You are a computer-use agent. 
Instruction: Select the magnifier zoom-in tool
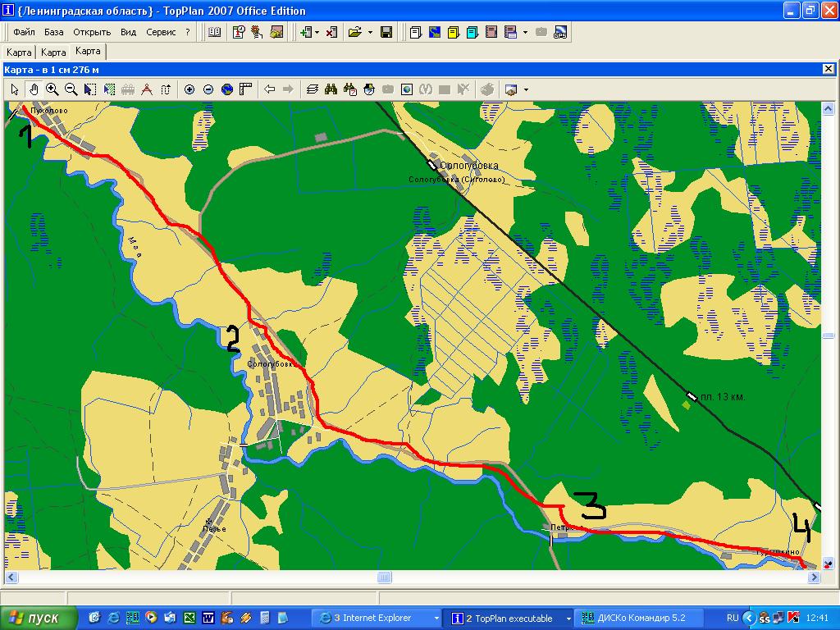(x=52, y=89)
